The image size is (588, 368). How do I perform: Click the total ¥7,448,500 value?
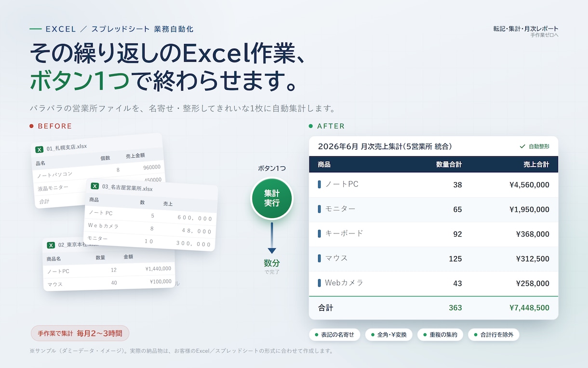[x=529, y=308]
